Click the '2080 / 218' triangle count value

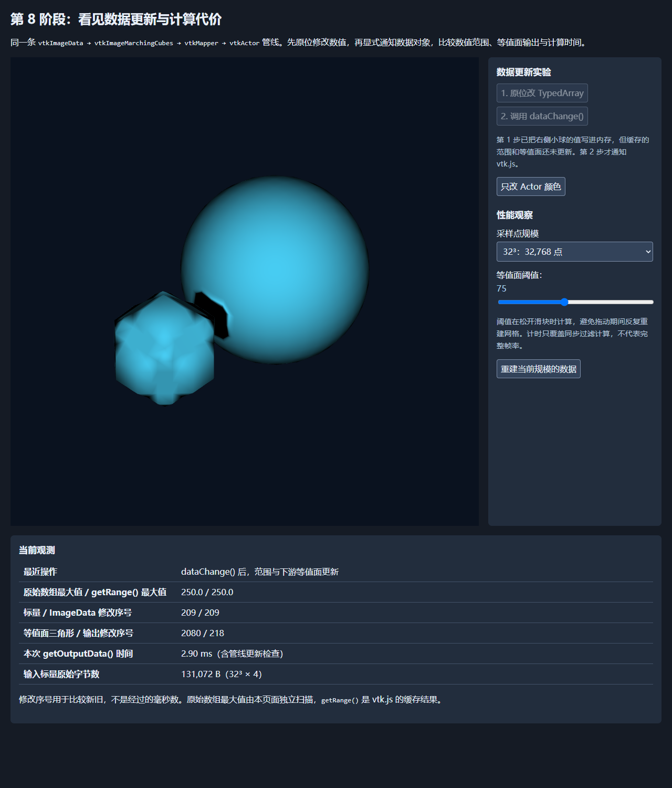203,633
